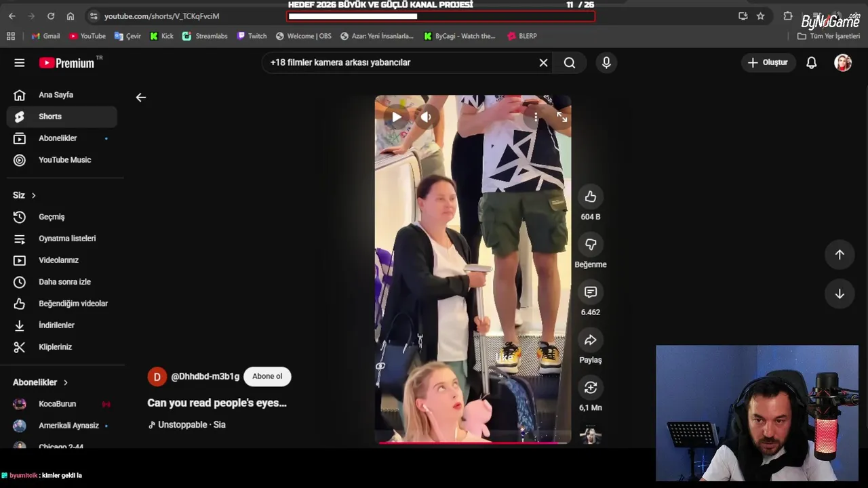Open Videolarınız in the sidebar
This screenshot has height=488, width=868.
tap(62, 260)
